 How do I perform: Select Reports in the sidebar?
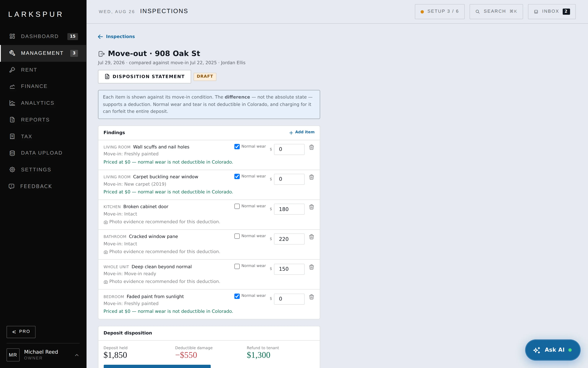click(43, 120)
